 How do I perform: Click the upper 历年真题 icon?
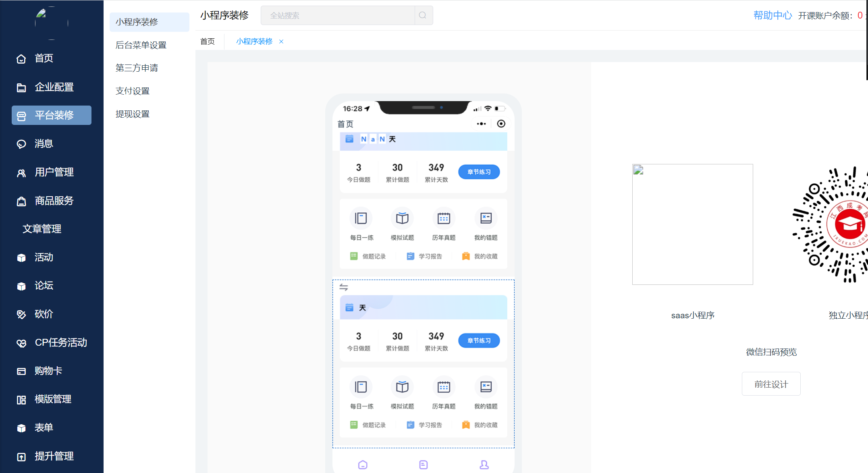point(444,218)
